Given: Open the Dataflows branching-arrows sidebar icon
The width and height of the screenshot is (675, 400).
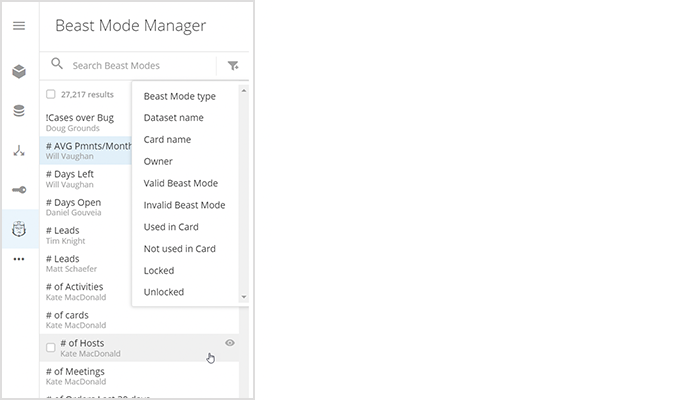Looking at the screenshot, I should pyautogui.click(x=19, y=151).
